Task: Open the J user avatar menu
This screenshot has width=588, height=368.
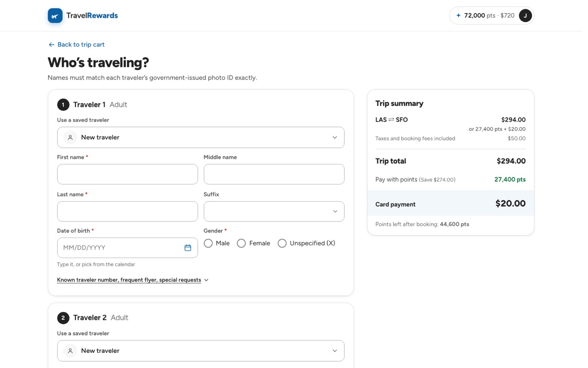Action: click(525, 16)
